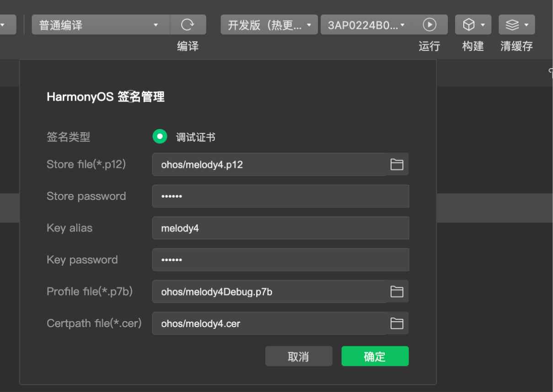Click folder icon beside Certpath file
This screenshot has width=553, height=392.
(397, 324)
